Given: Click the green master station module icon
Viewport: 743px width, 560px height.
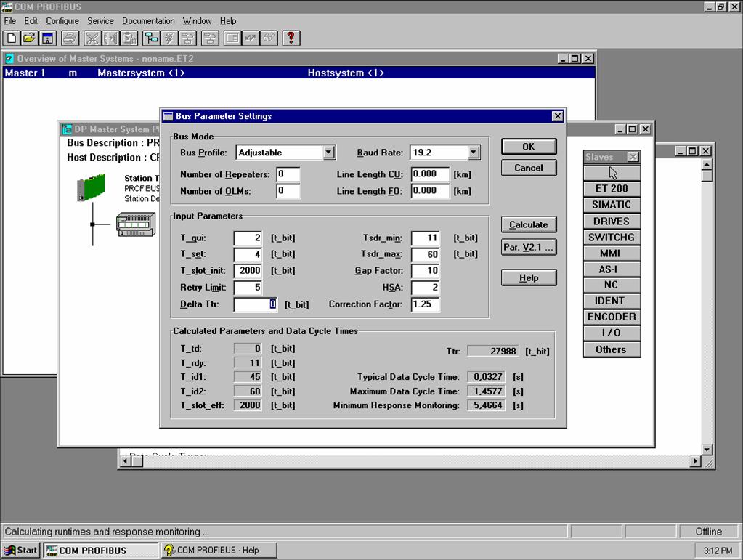Looking at the screenshot, I should [x=92, y=187].
